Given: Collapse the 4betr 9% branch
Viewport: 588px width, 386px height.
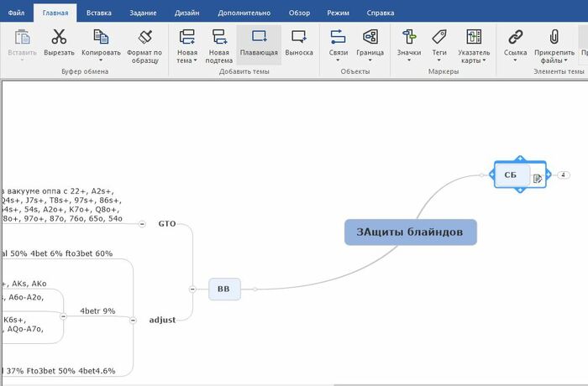Looking at the screenshot, I should click(63, 316).
